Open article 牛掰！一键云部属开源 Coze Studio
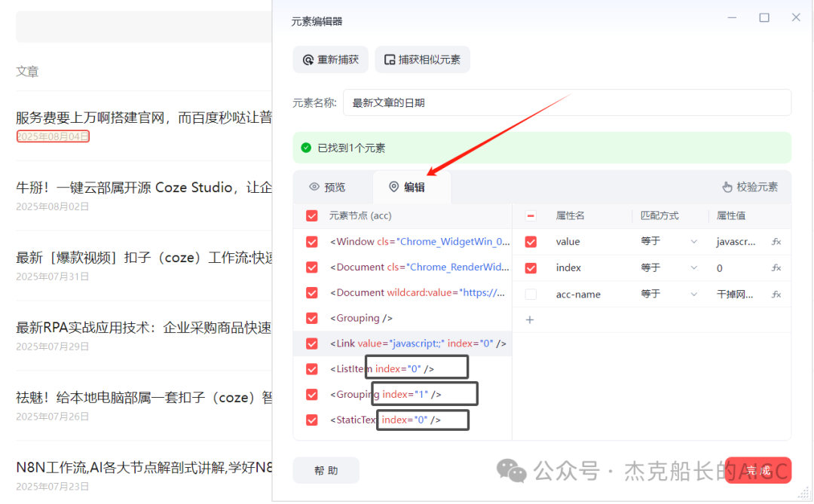The image size is (814, 504). [x=144, y=188]
